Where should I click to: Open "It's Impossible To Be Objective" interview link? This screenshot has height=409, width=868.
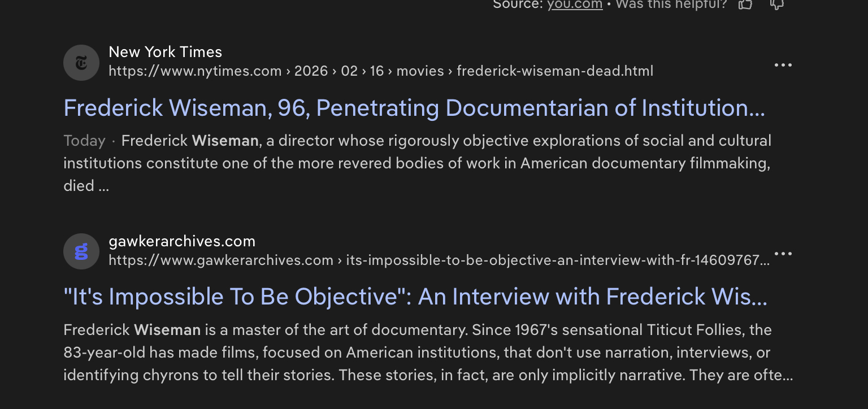[x=415, y=297]
